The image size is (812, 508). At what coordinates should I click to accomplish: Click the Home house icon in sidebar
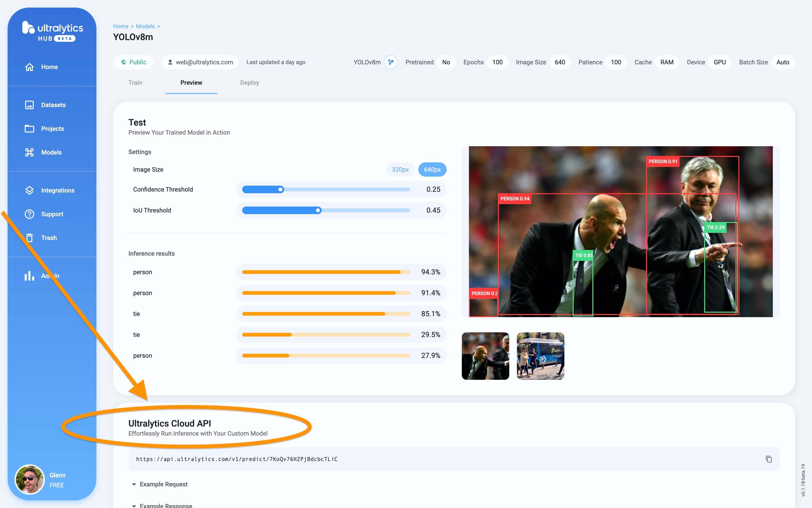click(29, 67)
